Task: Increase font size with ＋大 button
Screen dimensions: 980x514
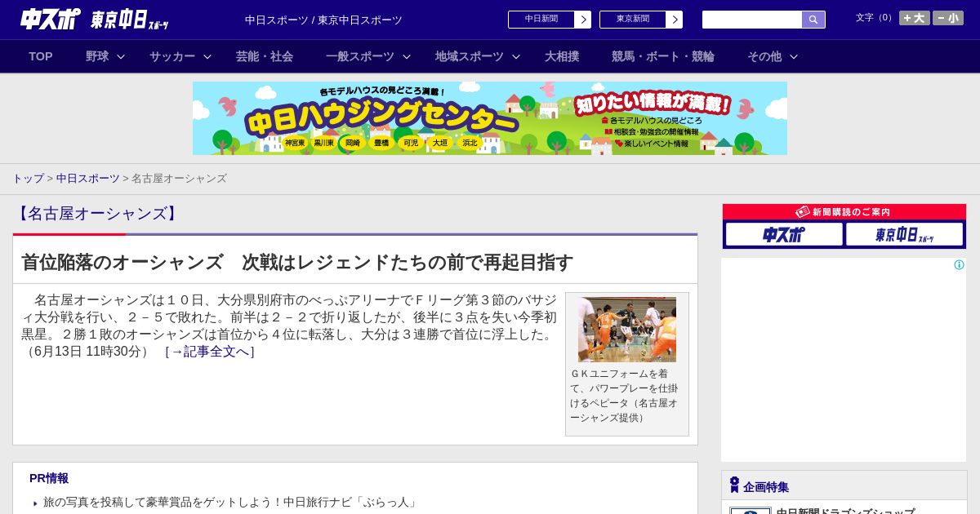Action: (915, 18)
